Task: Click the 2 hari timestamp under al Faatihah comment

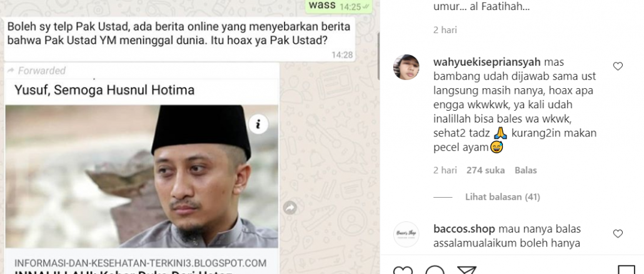Action: [x=445, y=30]
